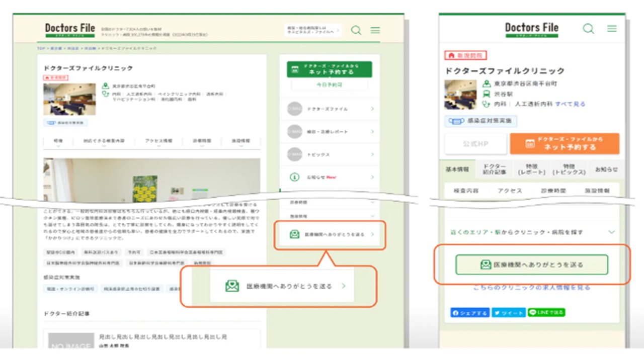
Task: Open the こちらのクリニックの求人情報を見る link
Action: 532,288
